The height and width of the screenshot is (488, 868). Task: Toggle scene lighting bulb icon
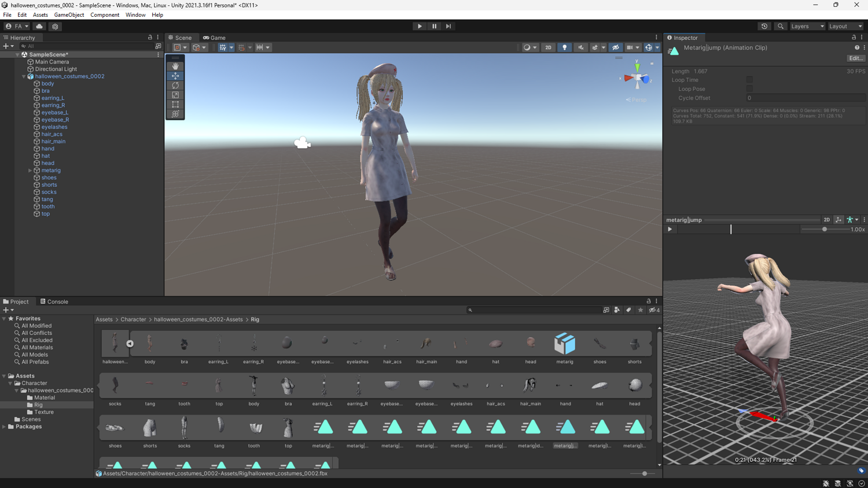click(565, 47)
